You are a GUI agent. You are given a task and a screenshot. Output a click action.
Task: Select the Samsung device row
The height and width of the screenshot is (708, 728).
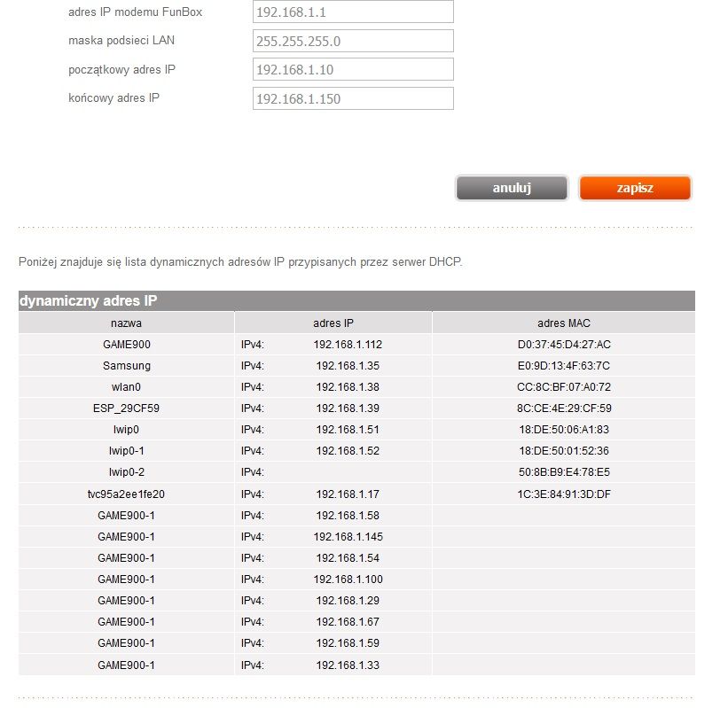[x=356, y=366]
